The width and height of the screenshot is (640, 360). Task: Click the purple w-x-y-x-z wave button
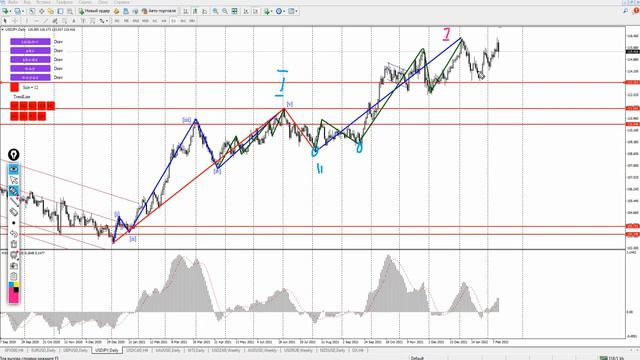(30, 78)
